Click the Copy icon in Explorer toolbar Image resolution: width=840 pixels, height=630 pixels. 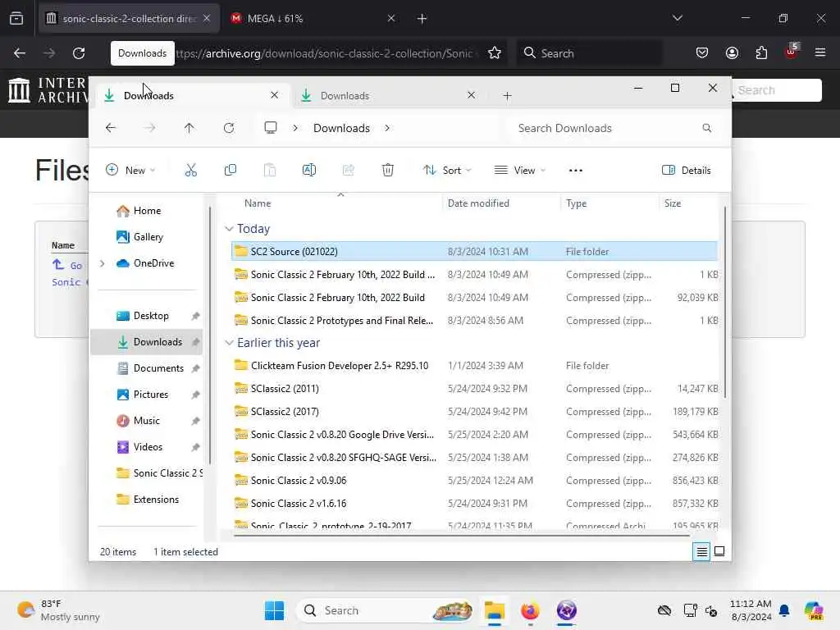(x=231, y=171)
